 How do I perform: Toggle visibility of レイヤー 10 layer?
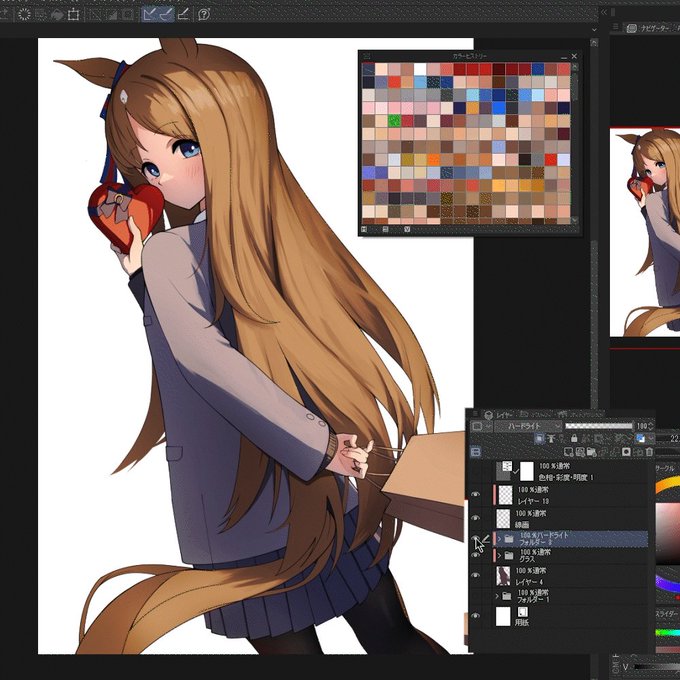[476, 494]
